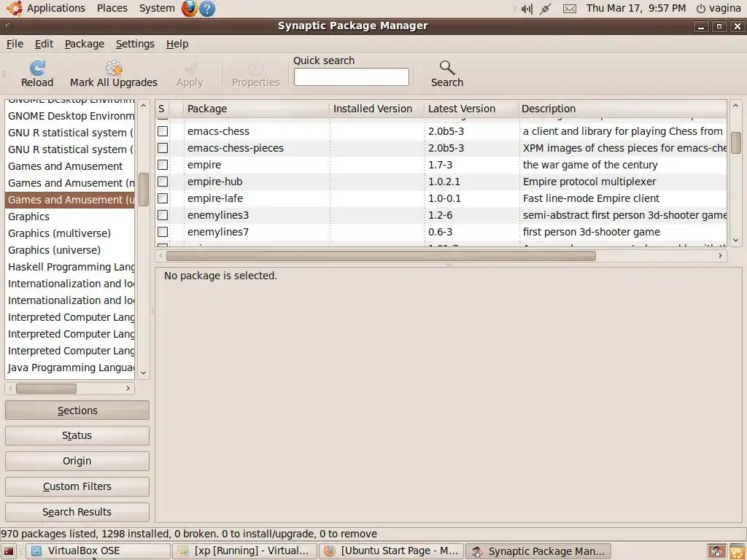Click the Search magnifier toolbar icon
747x560 pixels.
point(447,68)
